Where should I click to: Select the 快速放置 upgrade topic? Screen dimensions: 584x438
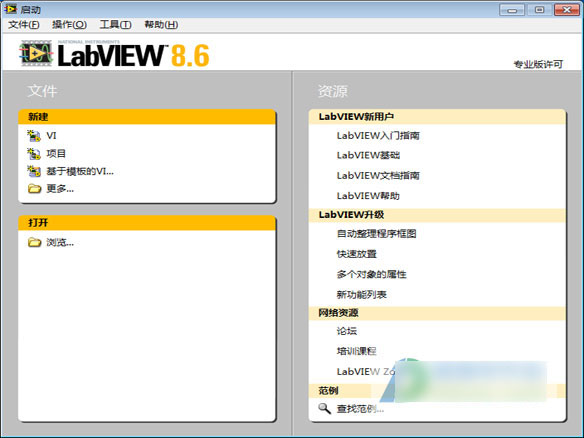pyautogui.click(x=357, y=254)
